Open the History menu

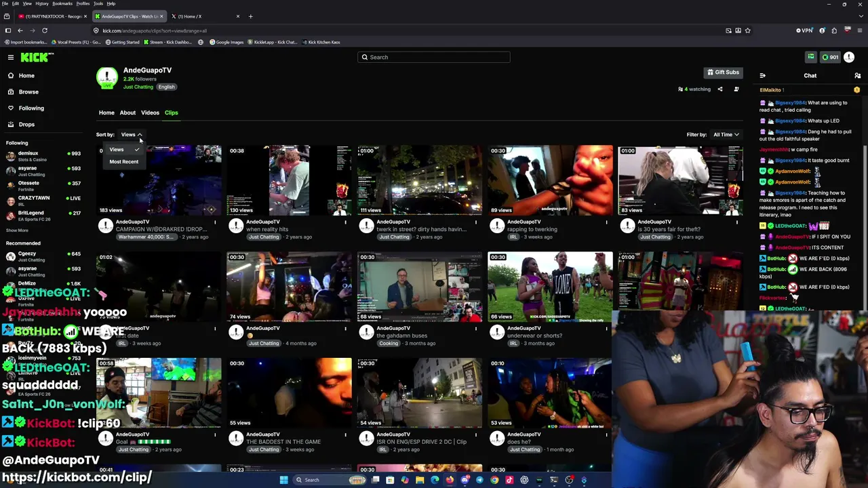click(42, 3)
